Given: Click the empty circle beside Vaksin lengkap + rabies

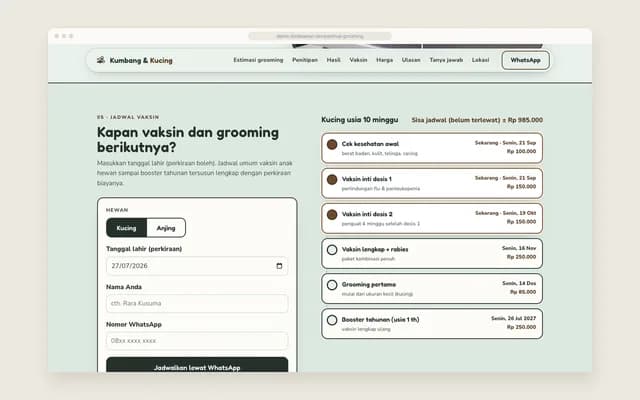Looking at the screenshot, I should pyautogui.click(x=332, y=249).
